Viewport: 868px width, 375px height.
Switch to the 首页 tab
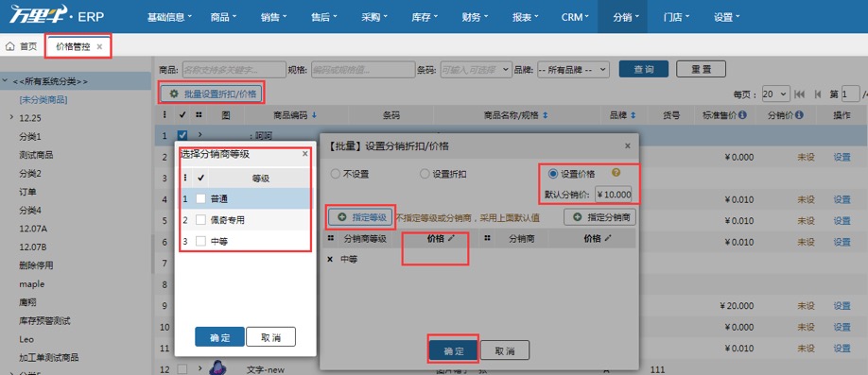click(22, 46)
